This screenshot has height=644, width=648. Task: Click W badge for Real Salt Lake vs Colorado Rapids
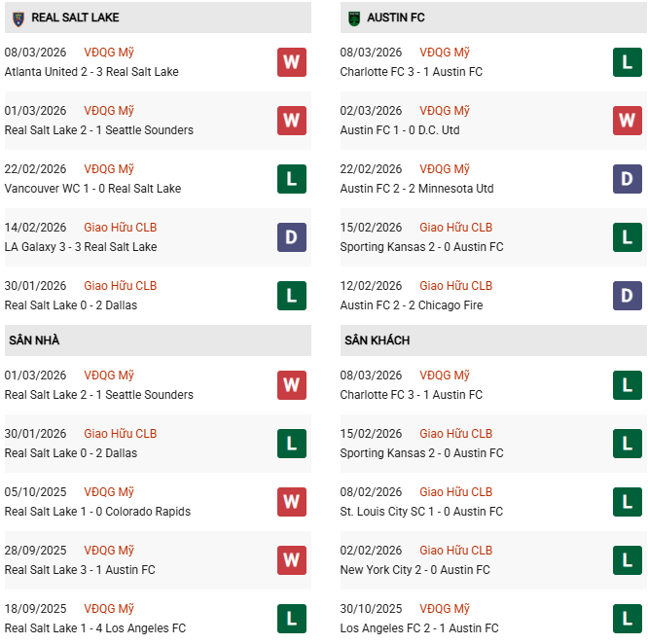tap(291, 502)
